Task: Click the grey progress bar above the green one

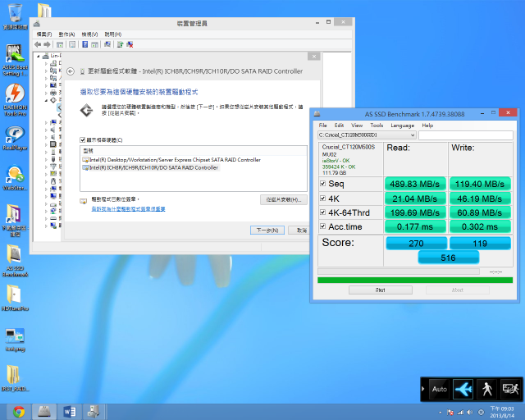Action: (399, 272)
